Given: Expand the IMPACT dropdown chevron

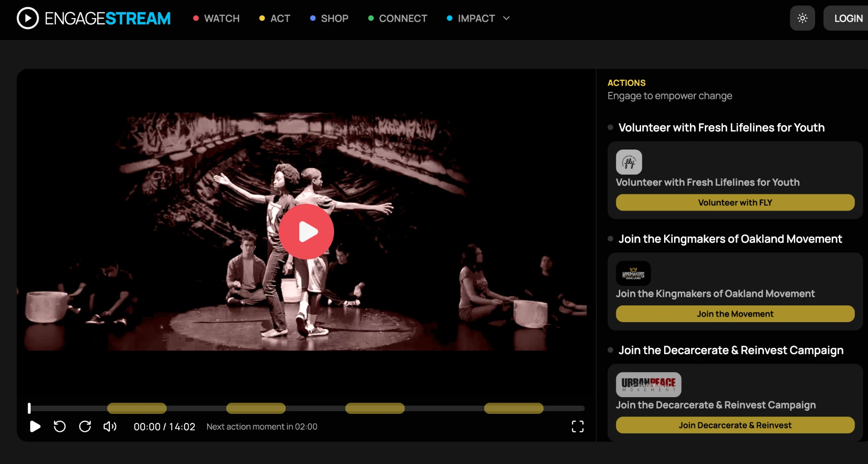Looking at the screenshot, I should pyautogui.click(x=506, y=19).
